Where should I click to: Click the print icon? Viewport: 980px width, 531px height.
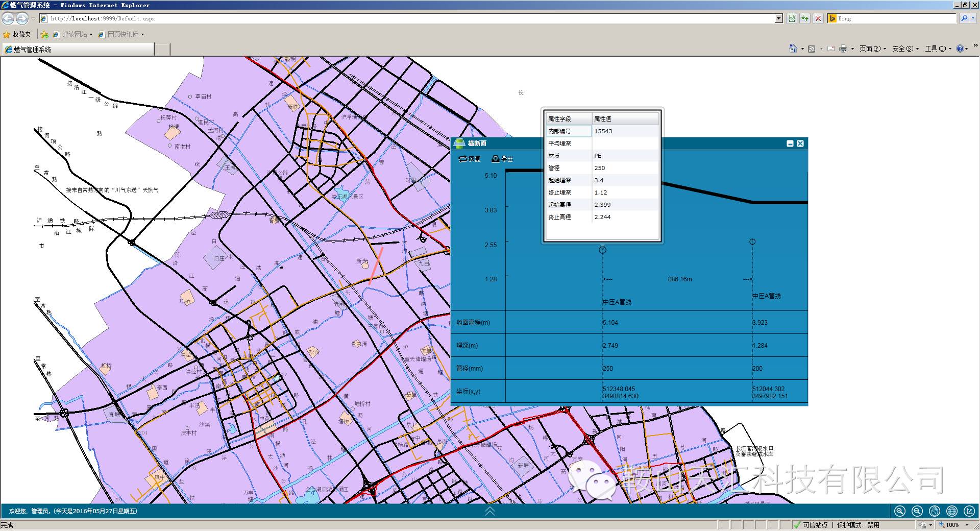[843, 49]
